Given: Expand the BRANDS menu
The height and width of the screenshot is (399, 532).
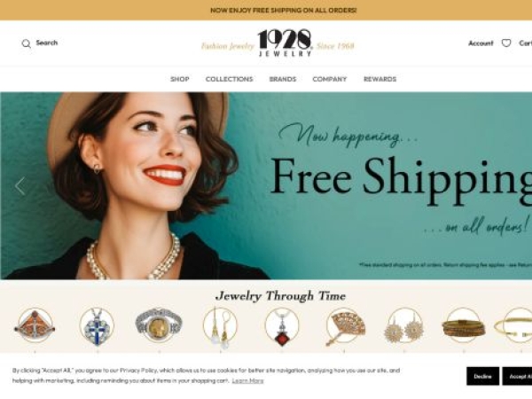Looking at the screenshot, I should tap(283, 79).
